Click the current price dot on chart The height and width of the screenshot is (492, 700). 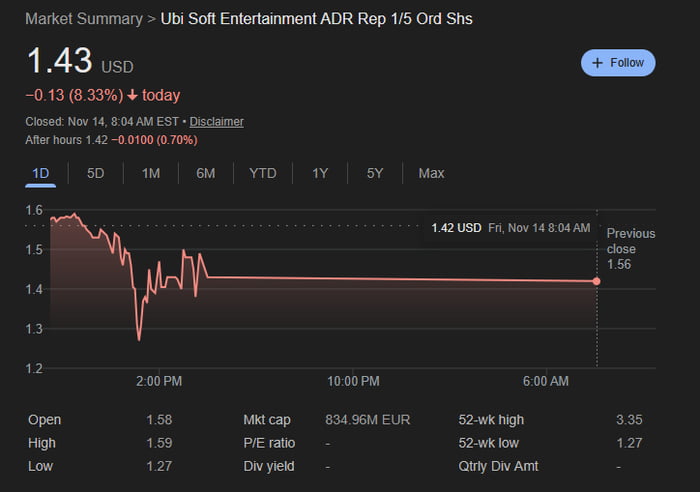[x=597, y=281]
